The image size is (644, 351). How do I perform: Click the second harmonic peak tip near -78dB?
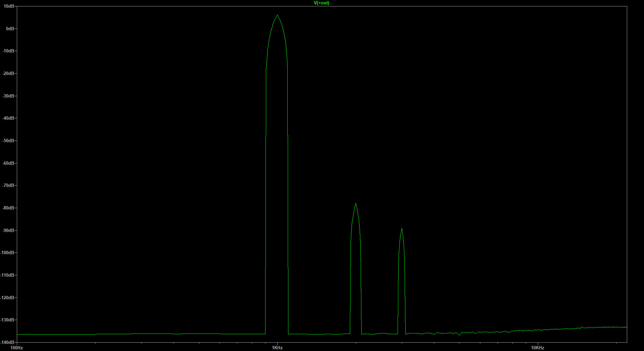(356, 203)
